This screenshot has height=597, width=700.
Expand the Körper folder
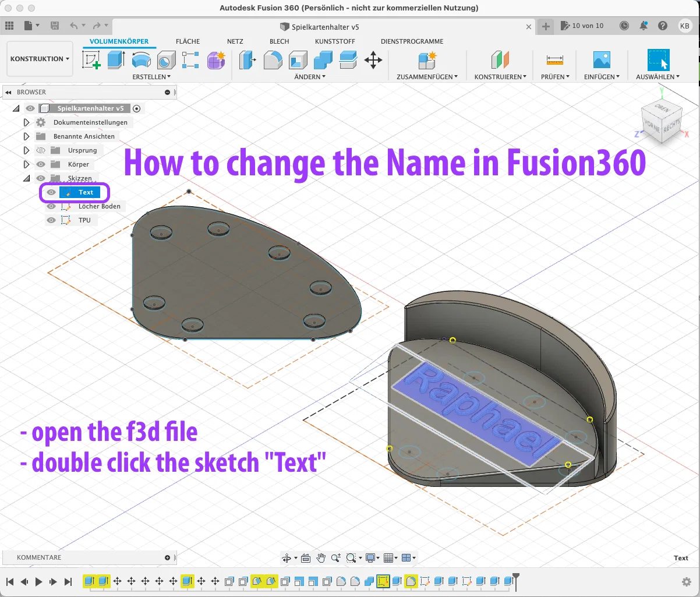click(x=26, y=164)
